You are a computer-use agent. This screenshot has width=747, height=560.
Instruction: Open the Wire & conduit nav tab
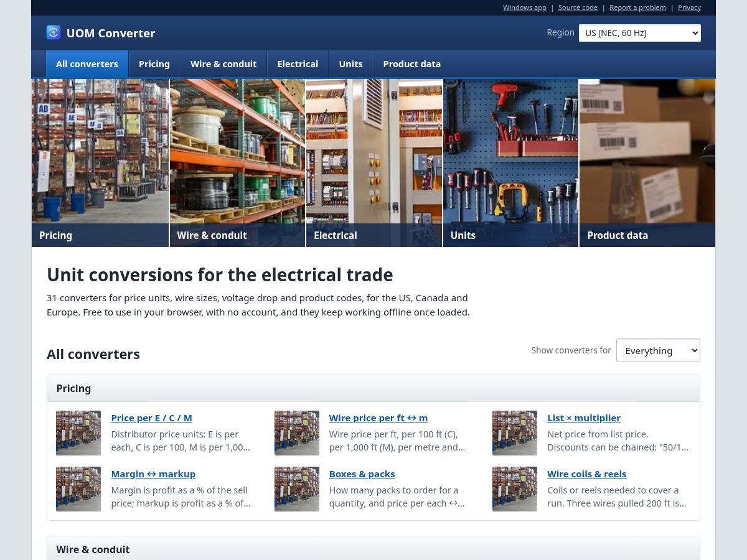click(x=223, y=64)
